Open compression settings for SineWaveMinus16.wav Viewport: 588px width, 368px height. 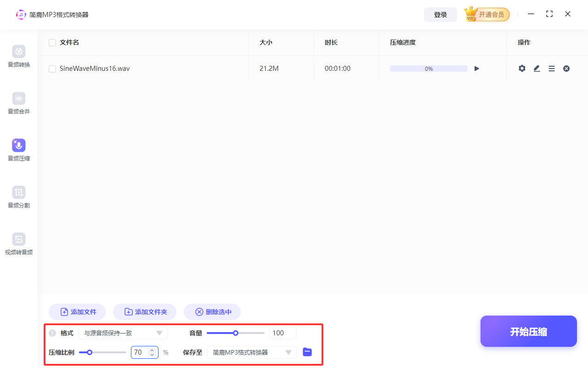522,68
